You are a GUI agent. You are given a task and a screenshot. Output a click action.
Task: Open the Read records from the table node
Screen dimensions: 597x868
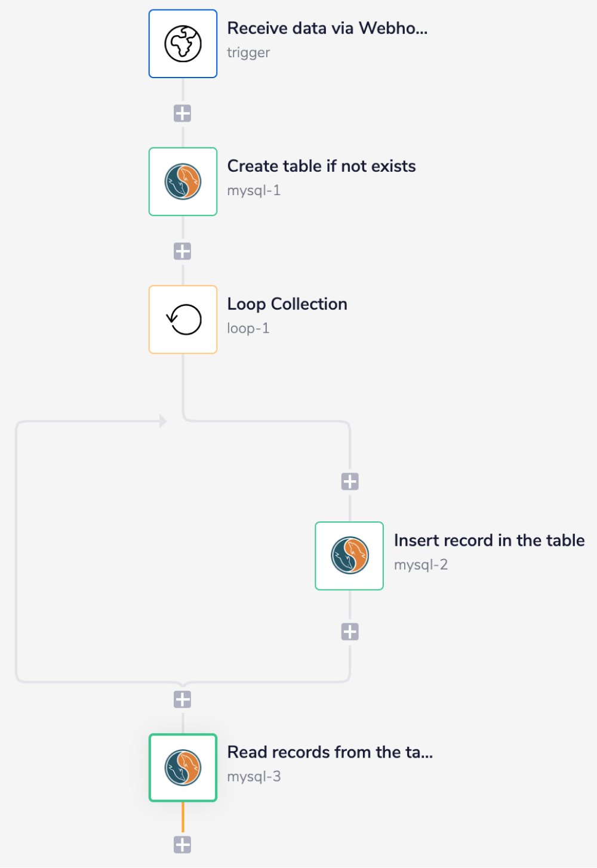point(183,768)
